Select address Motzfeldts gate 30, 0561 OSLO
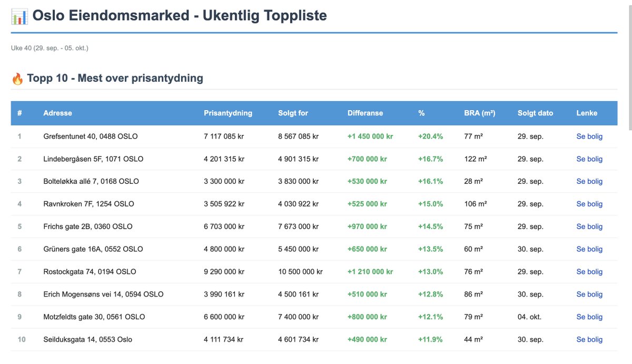The width and height of the screenshot is (632, 364). [94, 317]
